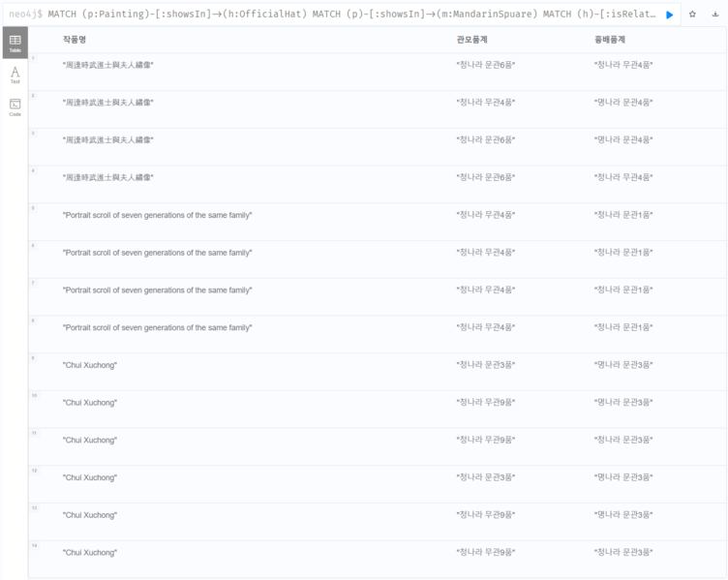Click the download results icon
728x580 pixels.
point(715,15)
